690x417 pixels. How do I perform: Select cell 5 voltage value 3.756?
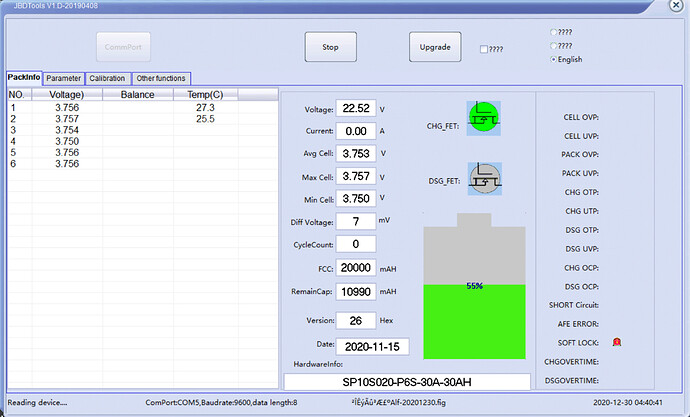[67, 152]
